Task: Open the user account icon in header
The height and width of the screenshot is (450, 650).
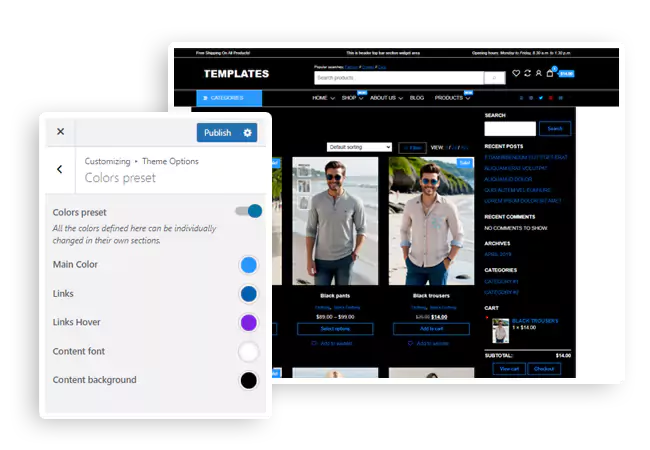Action: point(538,73)
